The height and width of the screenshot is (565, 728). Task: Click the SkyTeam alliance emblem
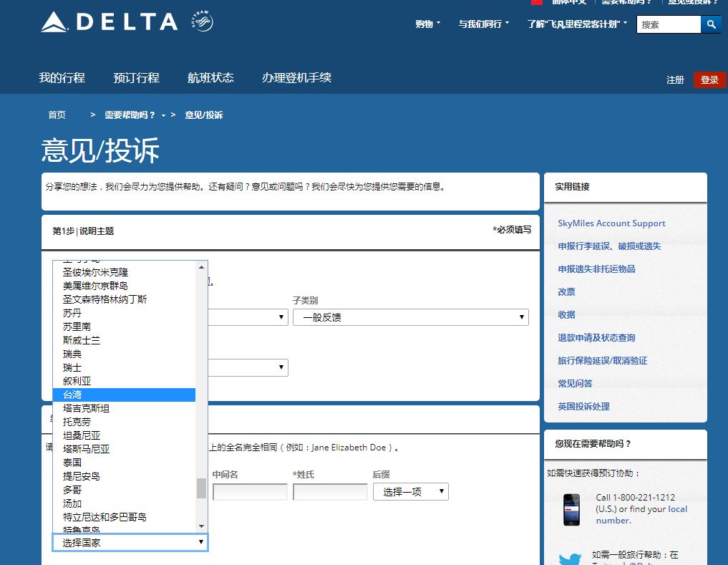pyautogui.click(x=202, y=21)
